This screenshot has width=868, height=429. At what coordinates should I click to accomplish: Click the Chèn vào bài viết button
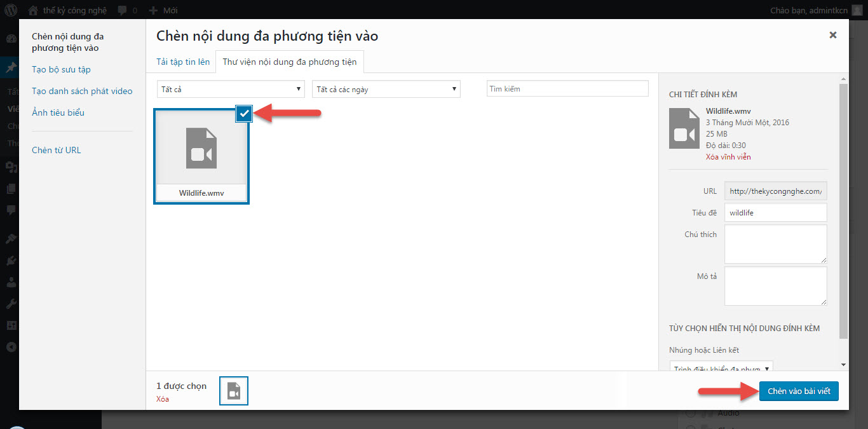799,392
